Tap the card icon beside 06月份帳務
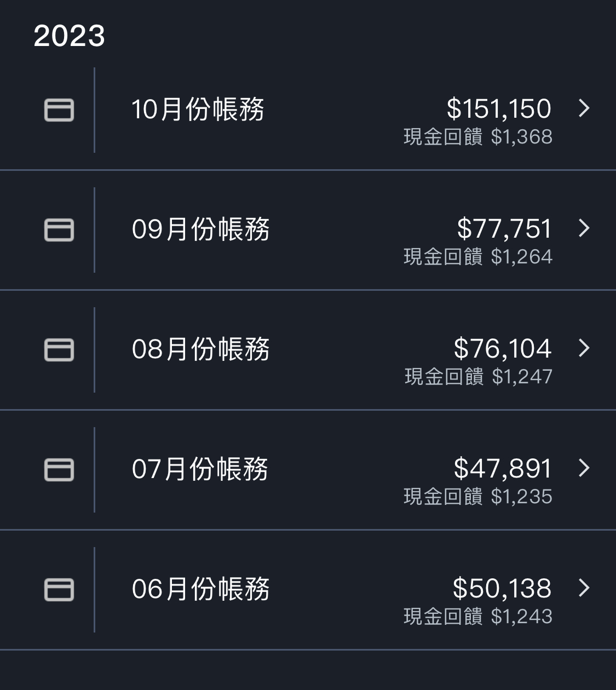This screenshot has width=616, height=690. click(x=59, y=590)
